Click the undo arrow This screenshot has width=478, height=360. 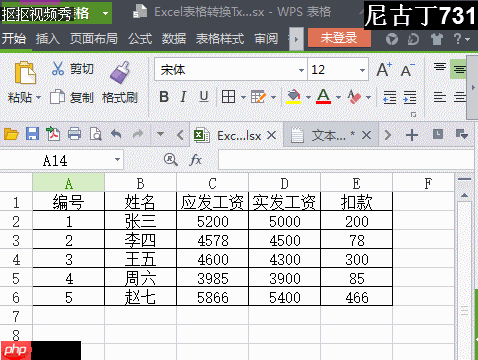click(x=116, y=134)
